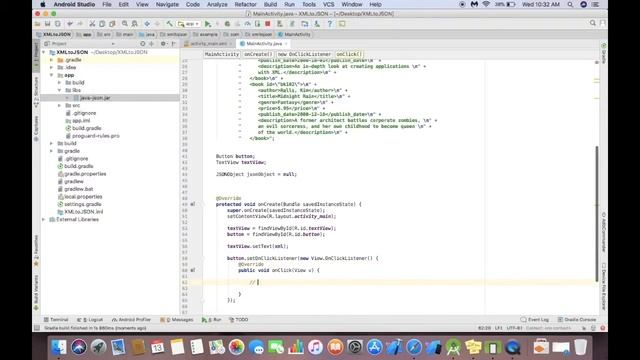Toggle the Device File Explorer side tab
640x360 pixels.
603,287
